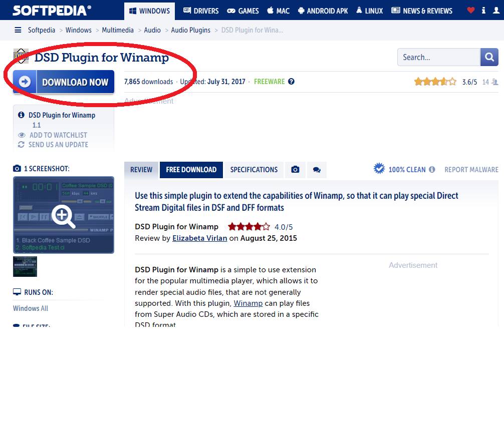The height and width of the screenshot is (439, 504).
Task: Open the Games section
Action: click(x=242, y=11)
